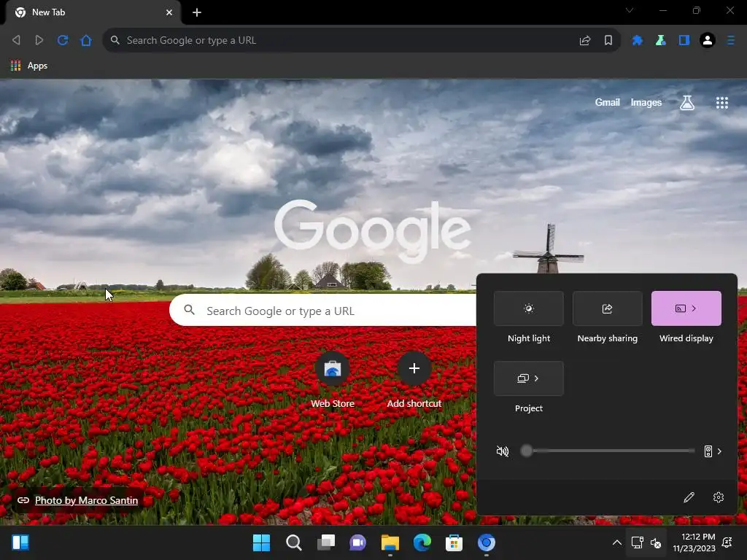The height and width of the screenshot is (560, 747).
Task: Show hidden icons in system tray
Action: click(616, 542)
